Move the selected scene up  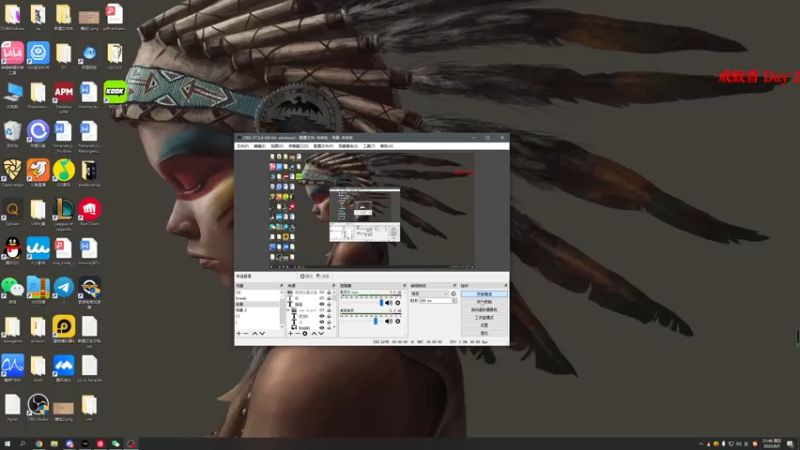click(255, 333)
